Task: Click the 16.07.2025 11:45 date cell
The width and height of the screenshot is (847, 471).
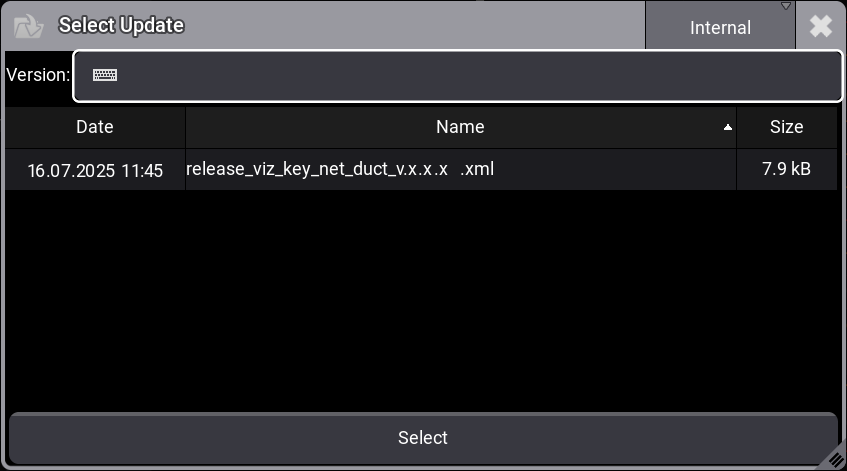Action: coord(95,171)
